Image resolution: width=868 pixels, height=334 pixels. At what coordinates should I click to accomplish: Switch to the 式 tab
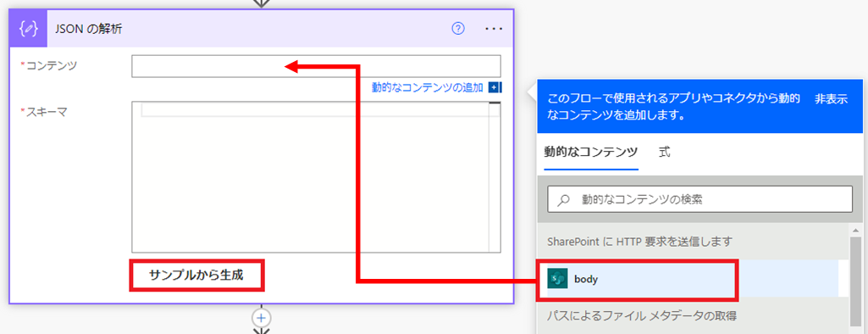pyautogui.click(x=665, y=153)
